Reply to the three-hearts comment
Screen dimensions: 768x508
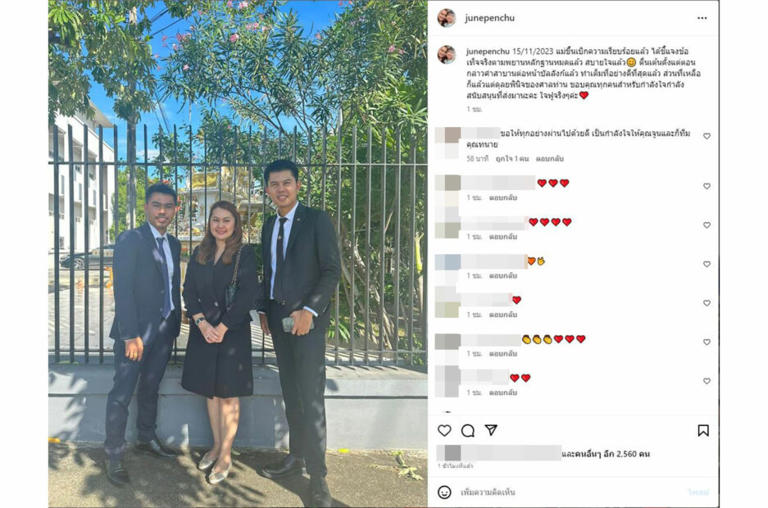point(503,198)
